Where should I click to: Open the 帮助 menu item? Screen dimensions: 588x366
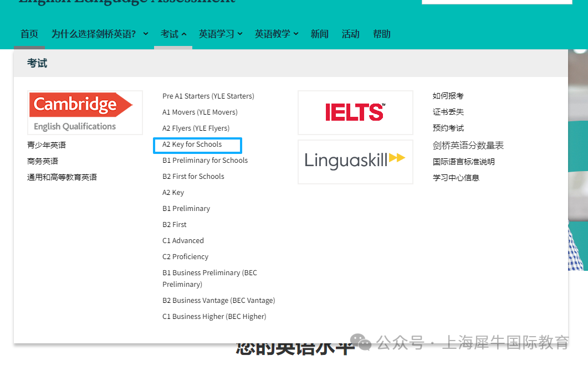tap(382, 34)
